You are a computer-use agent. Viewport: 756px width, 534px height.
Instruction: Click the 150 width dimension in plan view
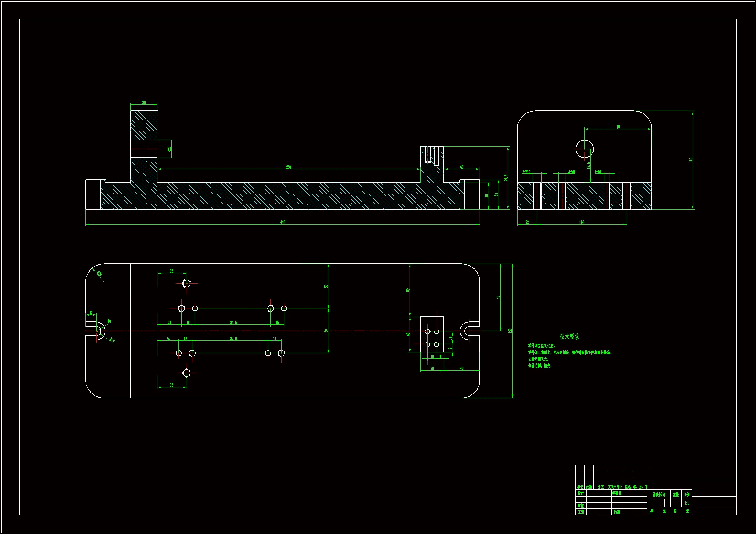[510, 330]
